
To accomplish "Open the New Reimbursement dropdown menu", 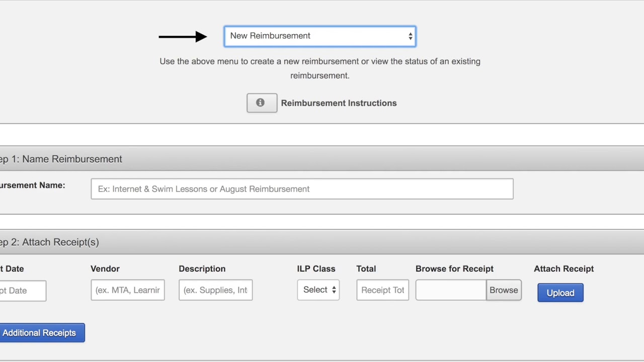I will (x=320, y=36).
